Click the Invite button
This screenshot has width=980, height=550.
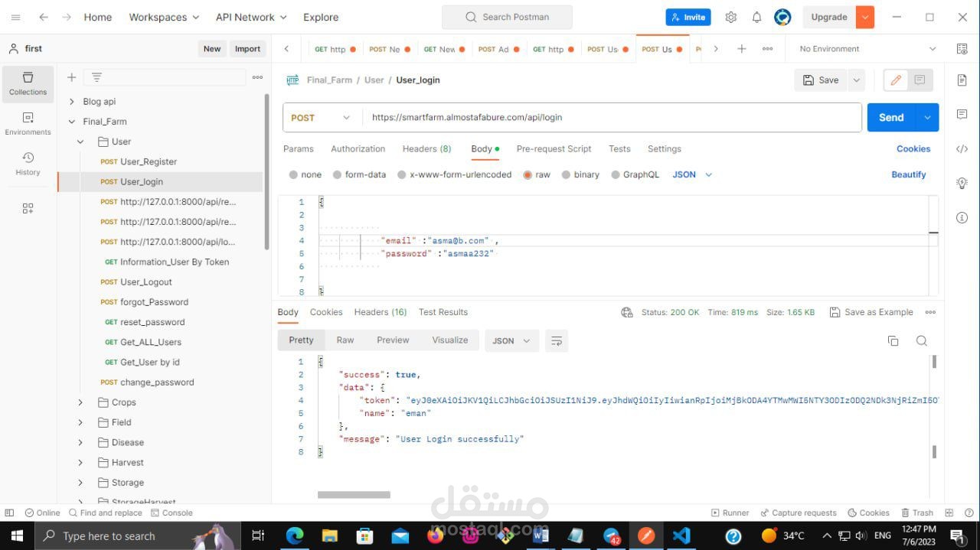[x=688, y=17]
